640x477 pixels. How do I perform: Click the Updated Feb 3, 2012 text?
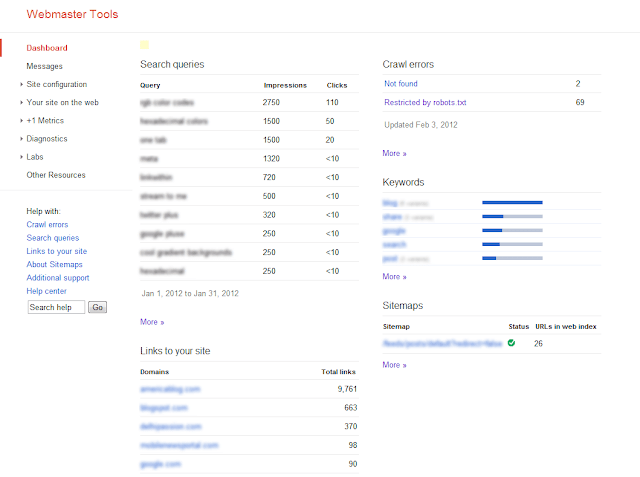coord(420,125)
